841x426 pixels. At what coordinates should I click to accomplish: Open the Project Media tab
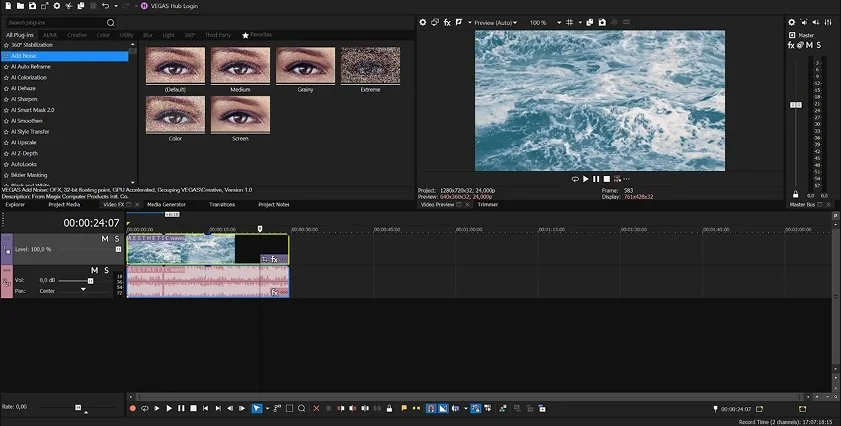64,204
